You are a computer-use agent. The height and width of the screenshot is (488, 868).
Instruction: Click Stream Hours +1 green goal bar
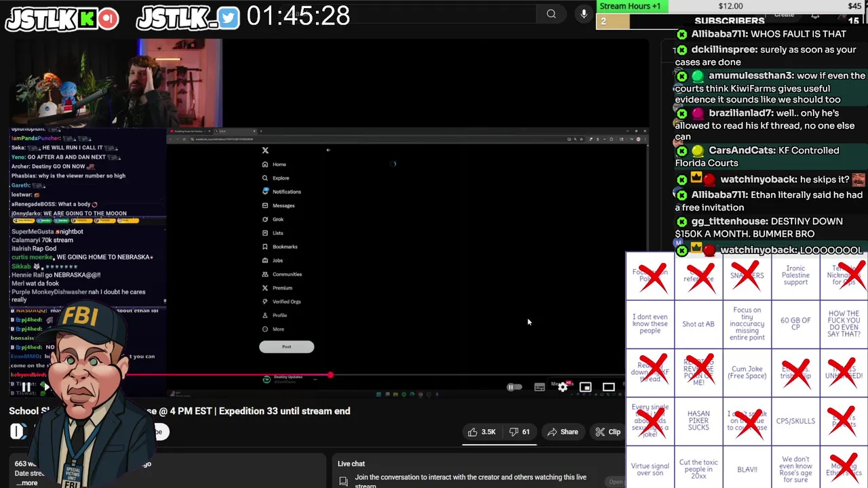632,6
